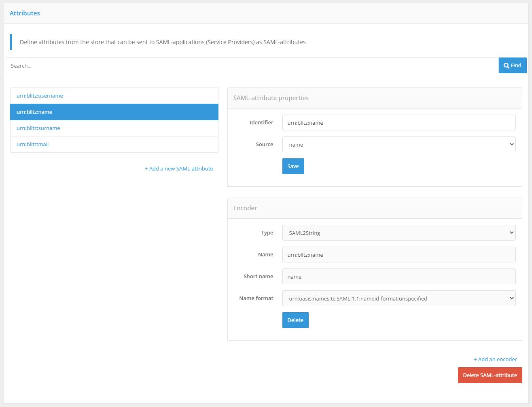The image size is (532, 407).
Task: Click the Encoder panel header
Action: click(x=245, y=208)
